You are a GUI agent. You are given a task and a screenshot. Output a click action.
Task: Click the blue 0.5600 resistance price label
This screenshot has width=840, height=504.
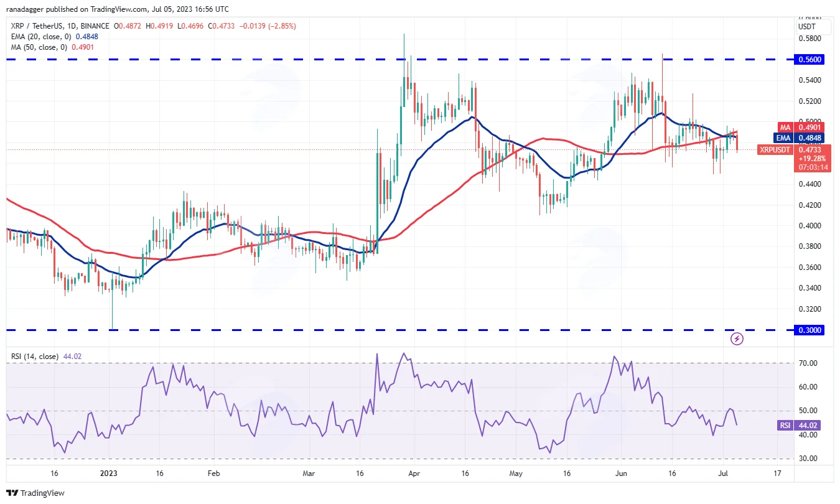coord(811,59)
